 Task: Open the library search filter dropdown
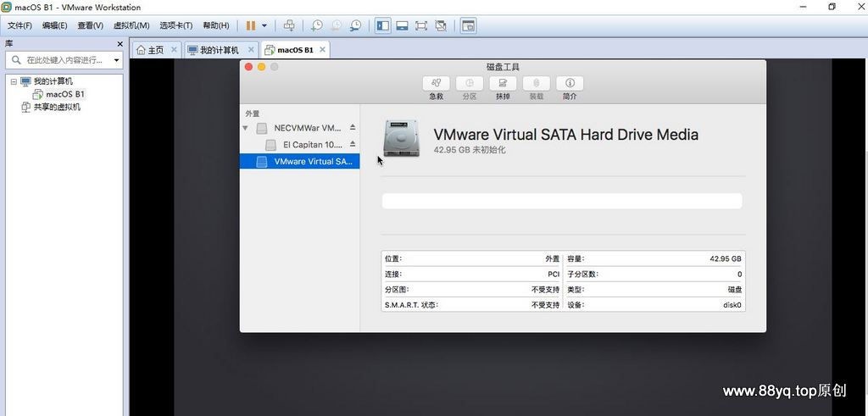[x=117, y=60]
